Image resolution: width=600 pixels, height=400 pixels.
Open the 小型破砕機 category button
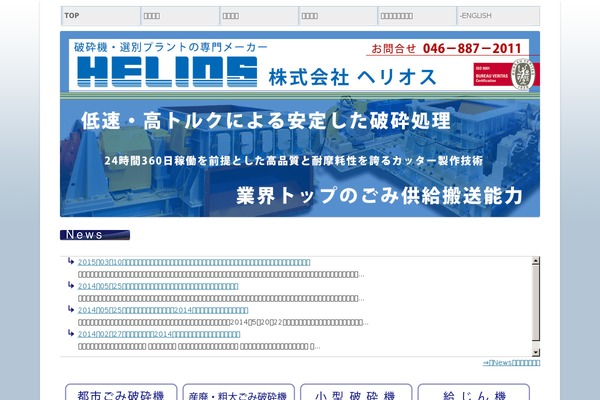[356, 393]
